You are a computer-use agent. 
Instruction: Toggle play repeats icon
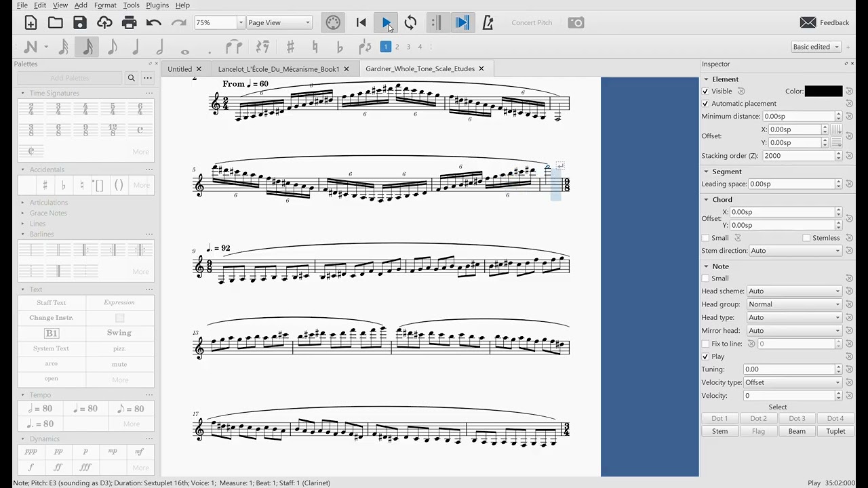(x=436, y=22)
